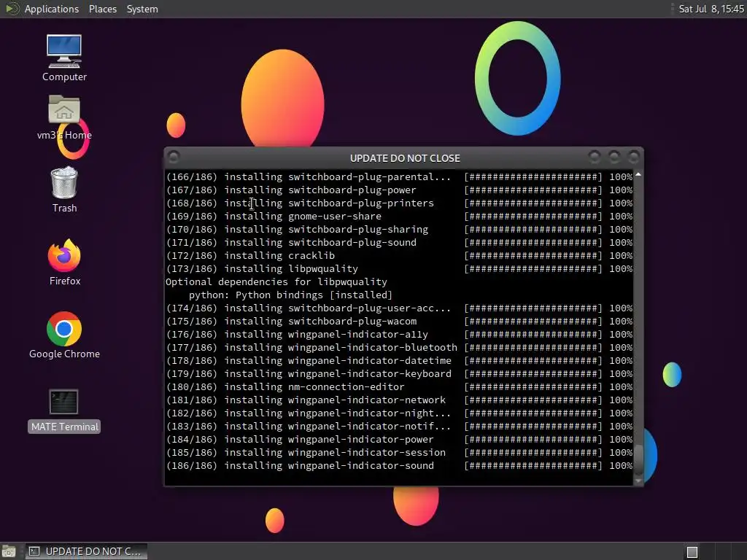
Task: Click the terminal scrollbar down arrow
Action: pyautogui.click(x=638, y=481)
